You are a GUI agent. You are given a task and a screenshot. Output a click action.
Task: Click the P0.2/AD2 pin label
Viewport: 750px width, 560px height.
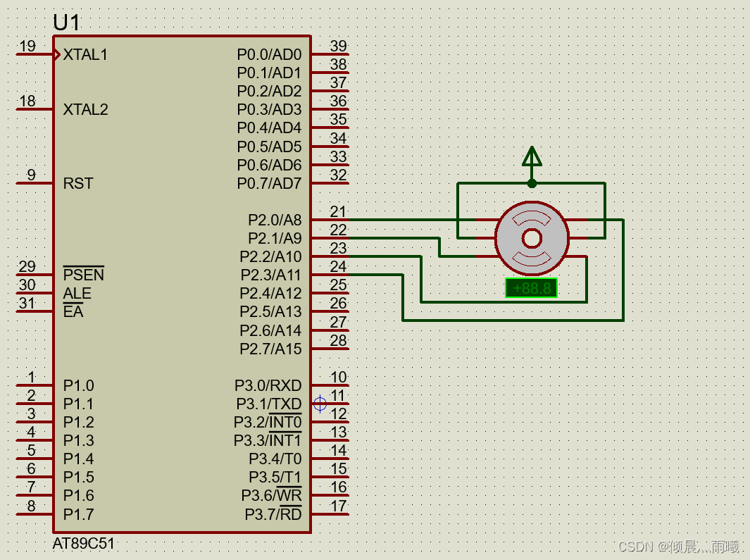click(269, 91)
